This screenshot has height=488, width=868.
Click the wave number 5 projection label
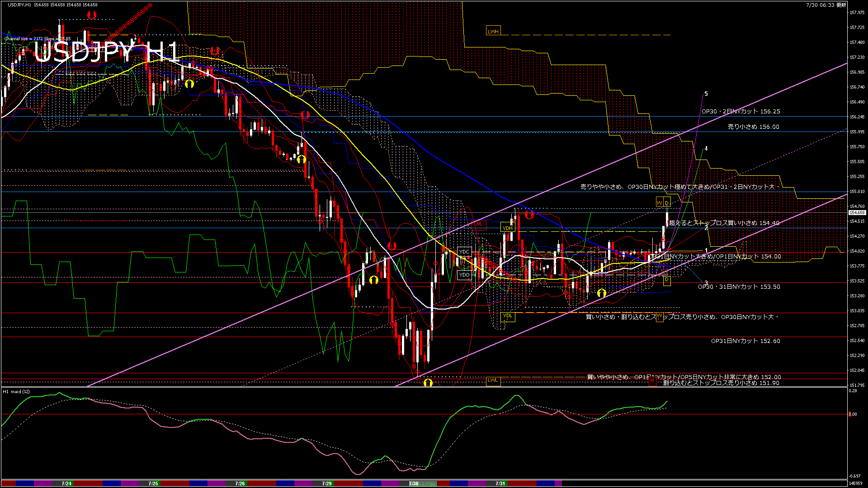[706, 94]
